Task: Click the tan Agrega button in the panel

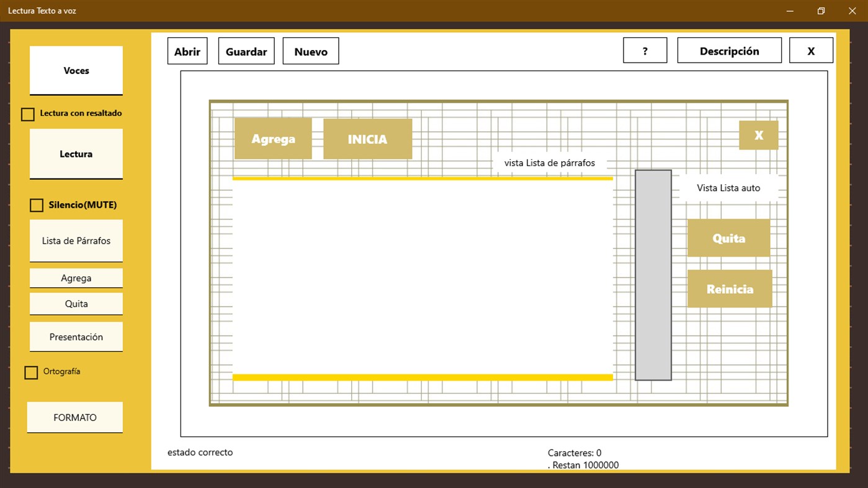Action: pos(273,139)
